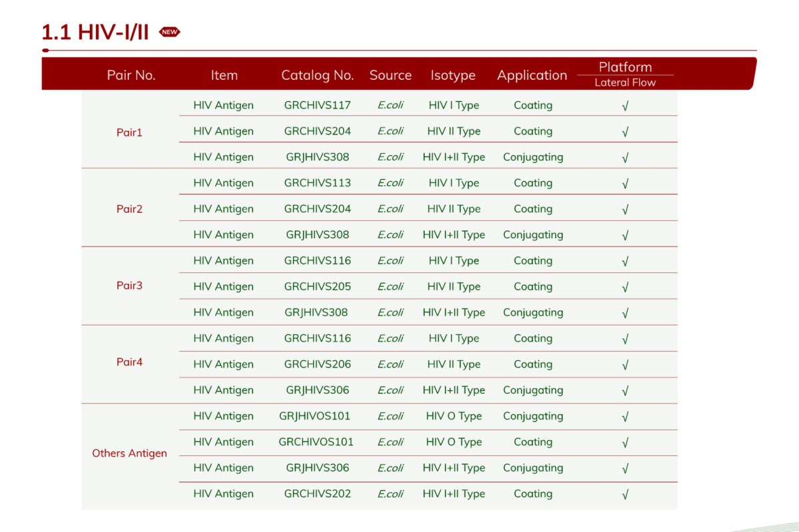
Task: Toggle the Others Antigen group selection
Action: coord(130,453)
